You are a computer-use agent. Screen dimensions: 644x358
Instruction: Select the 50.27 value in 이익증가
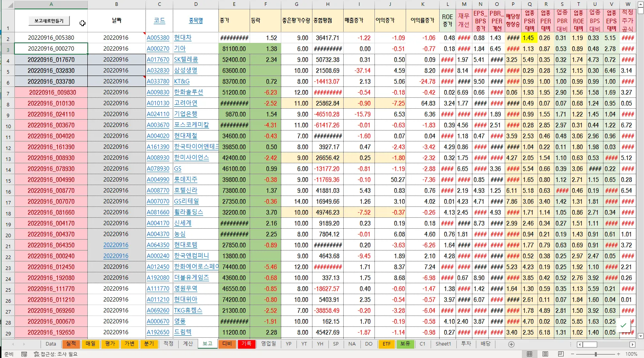(390, 180)
